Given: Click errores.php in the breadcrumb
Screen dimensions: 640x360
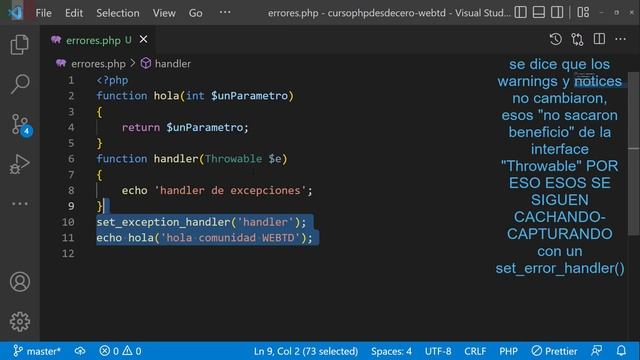Looking at the screenshot, I should point(98,64).
